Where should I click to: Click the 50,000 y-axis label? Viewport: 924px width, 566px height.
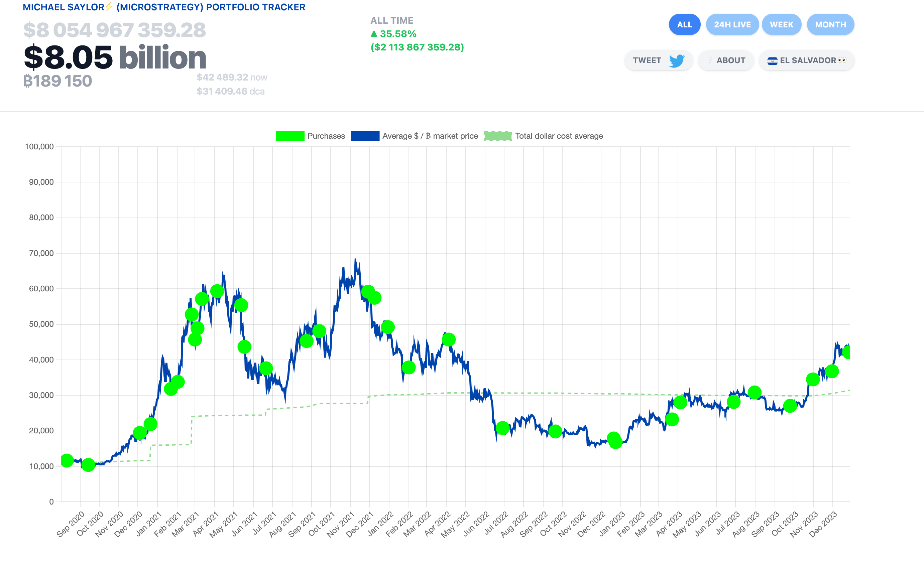41,324
